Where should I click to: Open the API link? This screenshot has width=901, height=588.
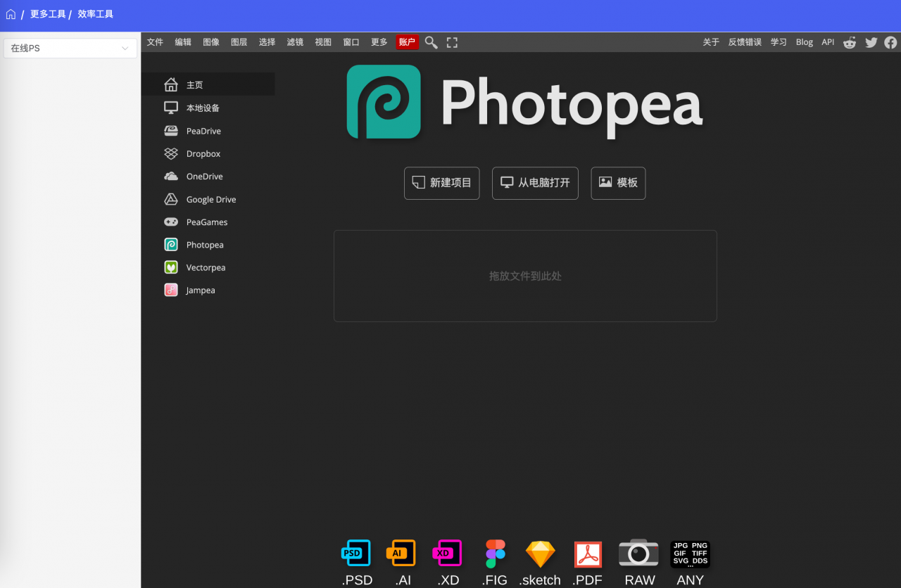(828, 42)
